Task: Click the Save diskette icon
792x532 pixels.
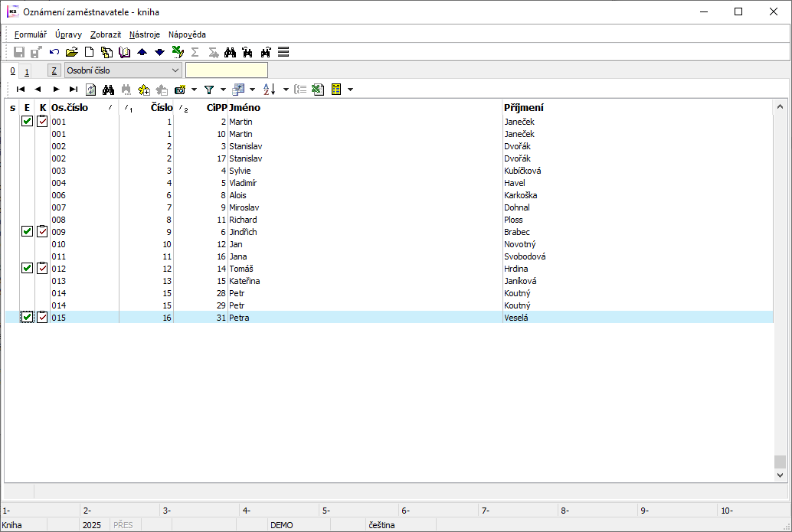Action: pyautogui.click(x=18, y=52)
